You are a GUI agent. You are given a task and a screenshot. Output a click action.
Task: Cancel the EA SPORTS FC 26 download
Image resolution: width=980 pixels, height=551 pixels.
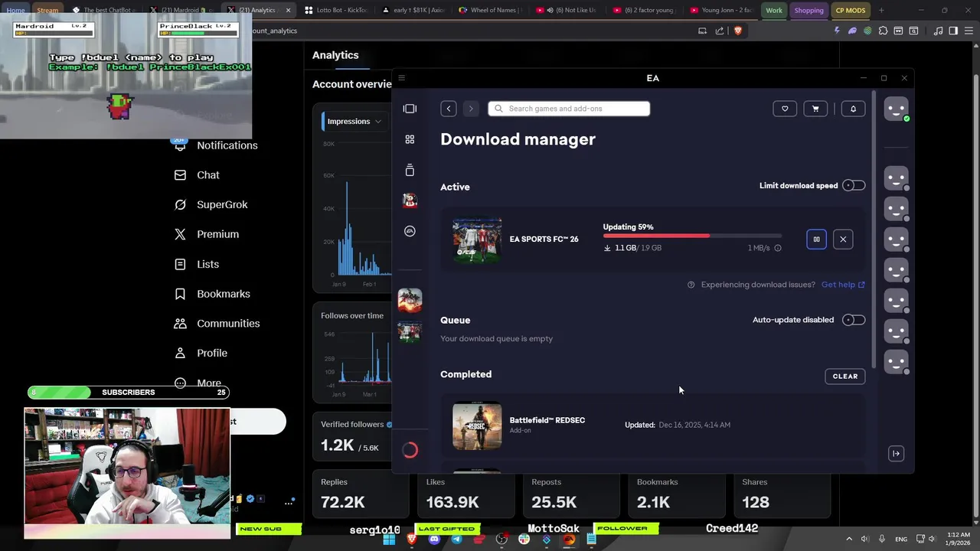pos(843,240)
